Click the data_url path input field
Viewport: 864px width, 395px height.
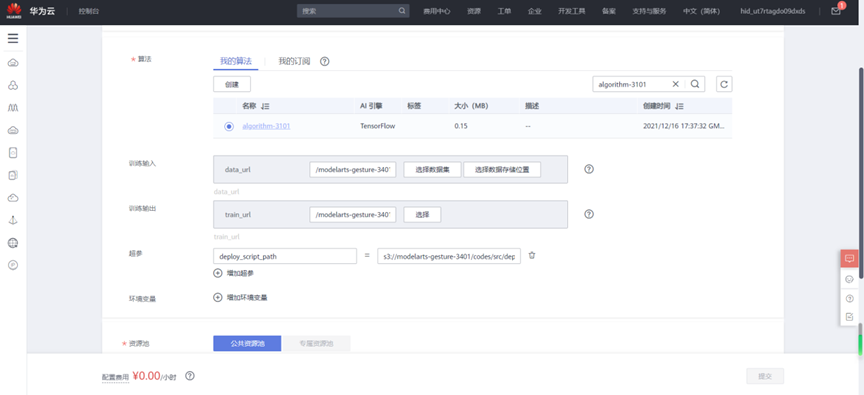point(353,170)
